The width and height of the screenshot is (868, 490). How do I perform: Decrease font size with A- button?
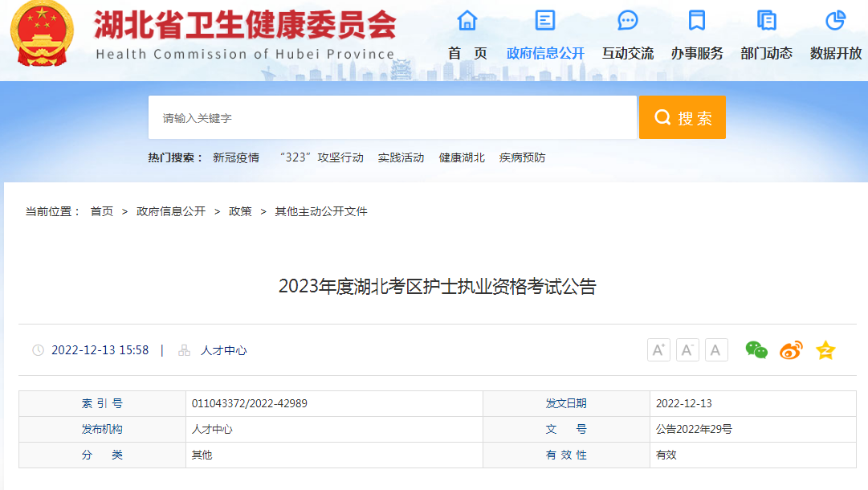coord(687,350)
